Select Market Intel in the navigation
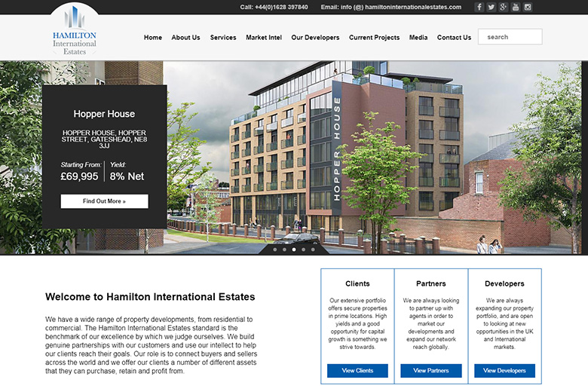Screen dimensions: 588x392 coord(264,38)
